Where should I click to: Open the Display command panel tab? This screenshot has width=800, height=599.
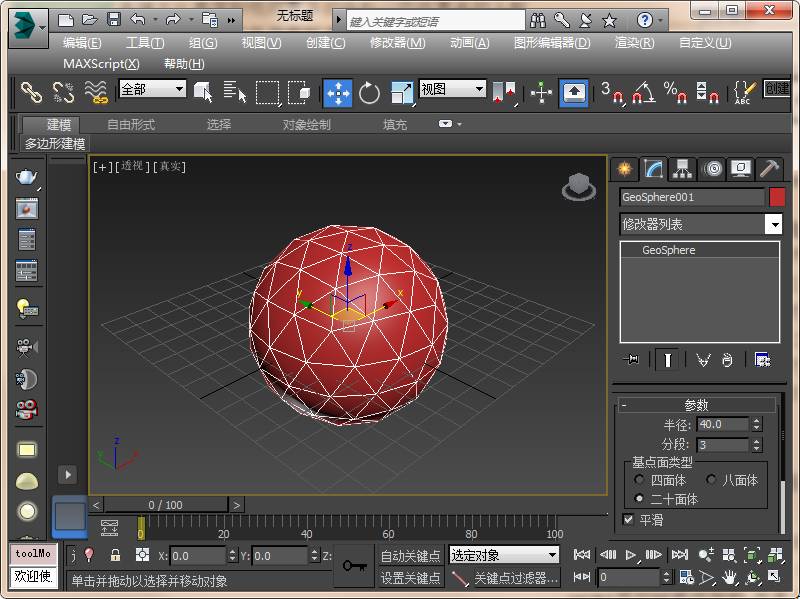pos(741,169)
